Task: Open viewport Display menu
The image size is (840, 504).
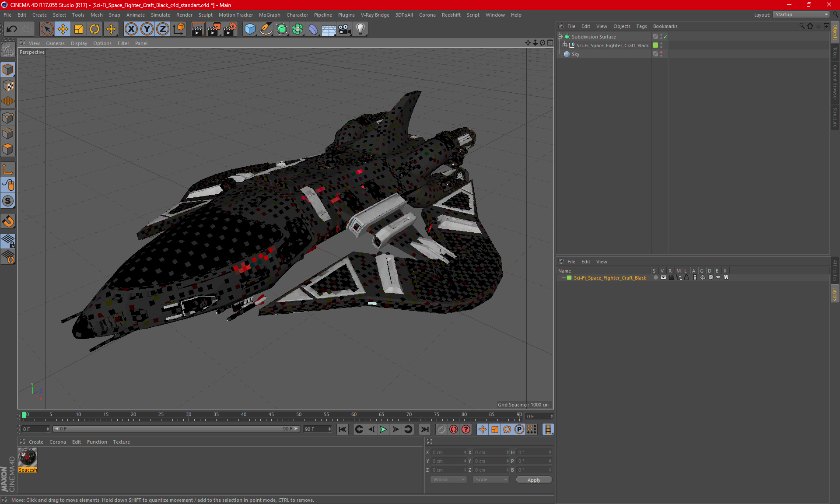Action: click(79, 43)
